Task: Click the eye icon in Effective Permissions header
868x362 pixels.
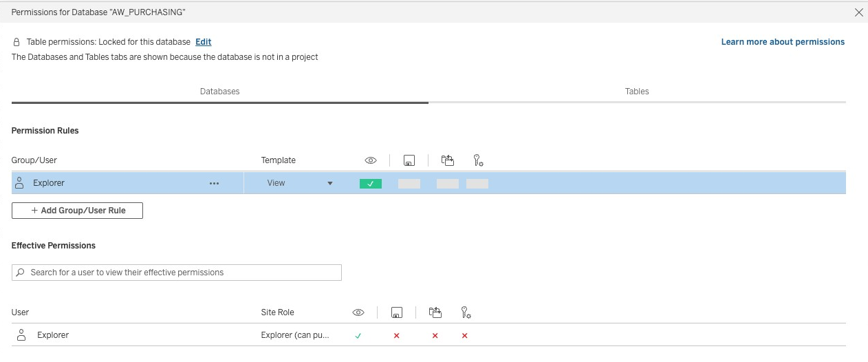Action: [358, 313]
